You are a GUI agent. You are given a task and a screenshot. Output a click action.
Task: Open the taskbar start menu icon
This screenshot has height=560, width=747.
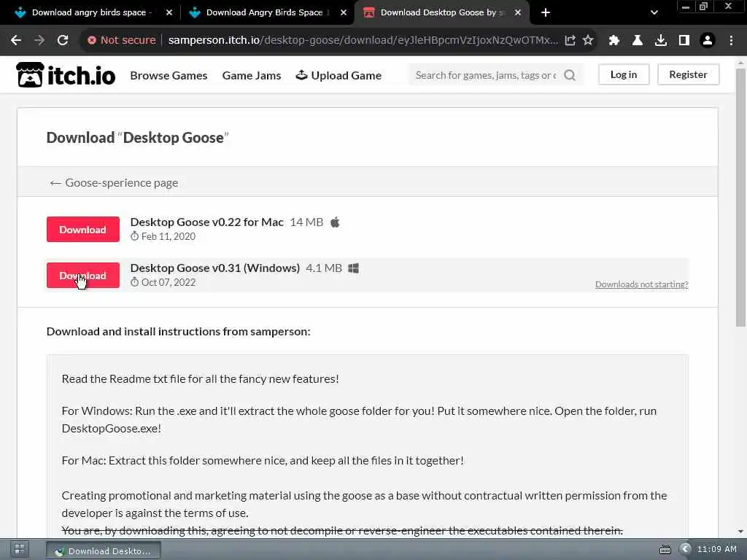point(20,550)
